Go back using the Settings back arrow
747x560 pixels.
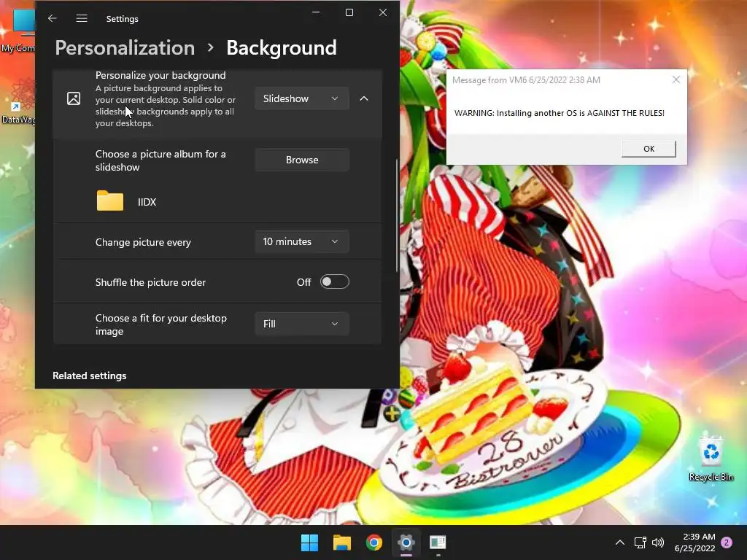[53, 18]
